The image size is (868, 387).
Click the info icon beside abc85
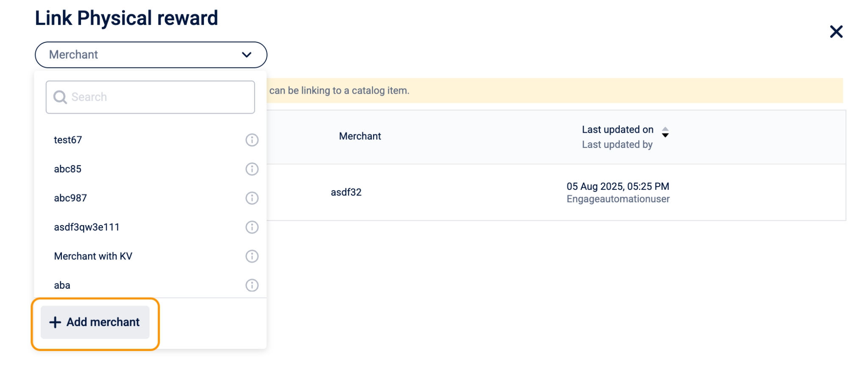coord(252,169)
